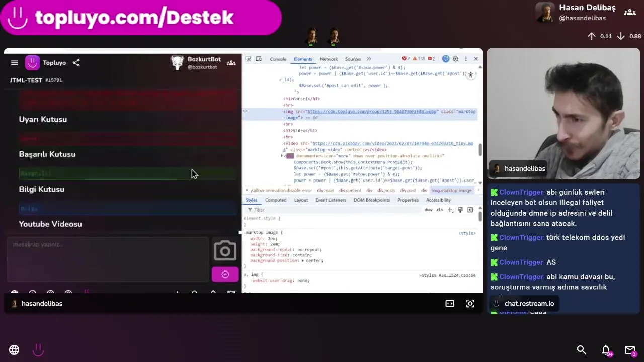
Task: Click the Topluyo smiley logo in chat header
Action: click(x=32, y=63)
